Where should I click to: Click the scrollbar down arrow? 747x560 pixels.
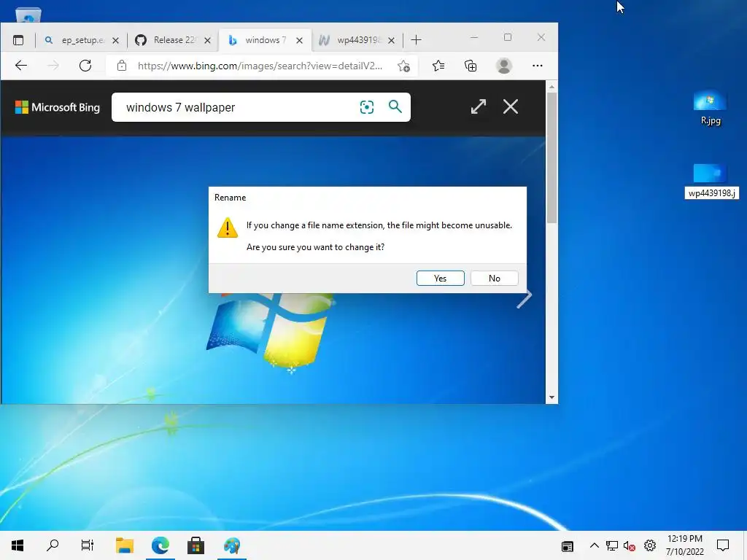pyautogui.click(x=551, y=397)
